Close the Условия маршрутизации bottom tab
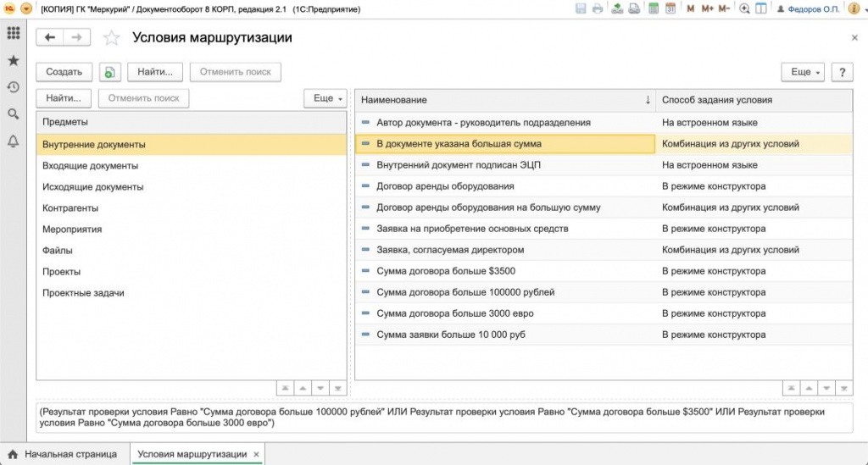The image size is (868, 465). click(255, 455)
